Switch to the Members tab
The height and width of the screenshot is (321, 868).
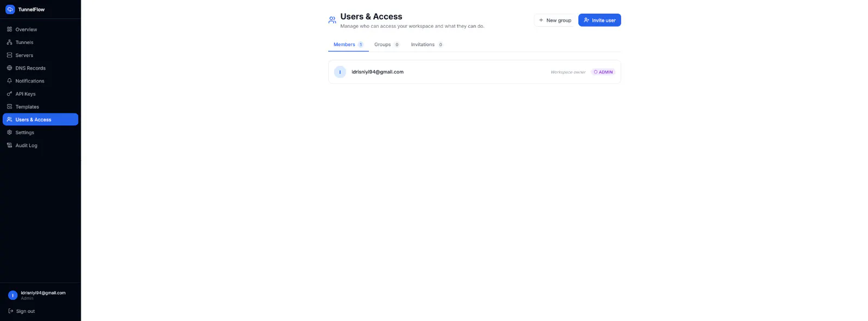[348, 45]
